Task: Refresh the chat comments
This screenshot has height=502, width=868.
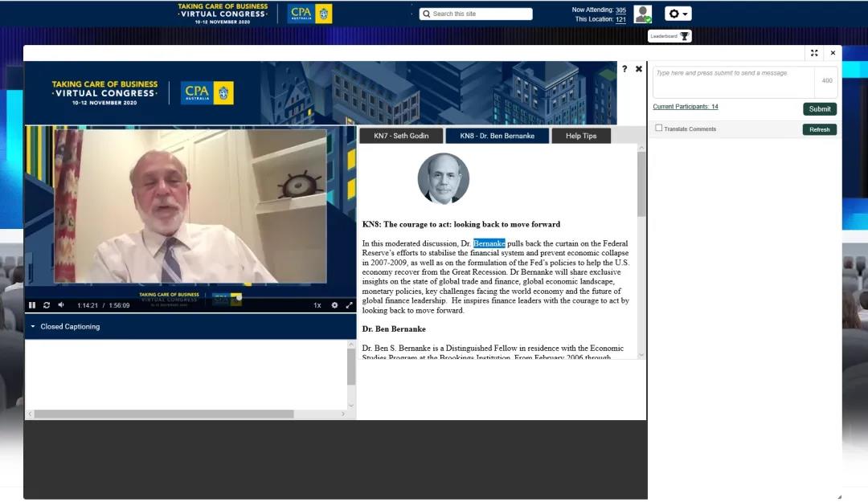Action: (x=819, y=129)
